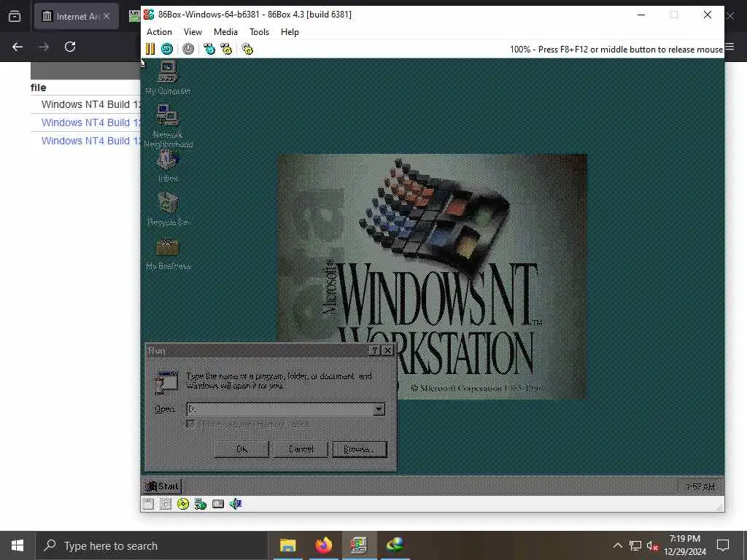Viewport: 747px width, 560px height.
Task: Click the sound speaker status bar icon
Action: click(236, 504)
